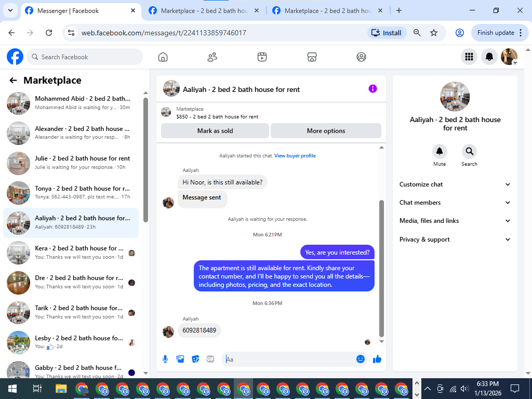This screenshot has height=399, width=532.
Task: Open the listing thumbnail in chat header
Action: tap(171, 88)
